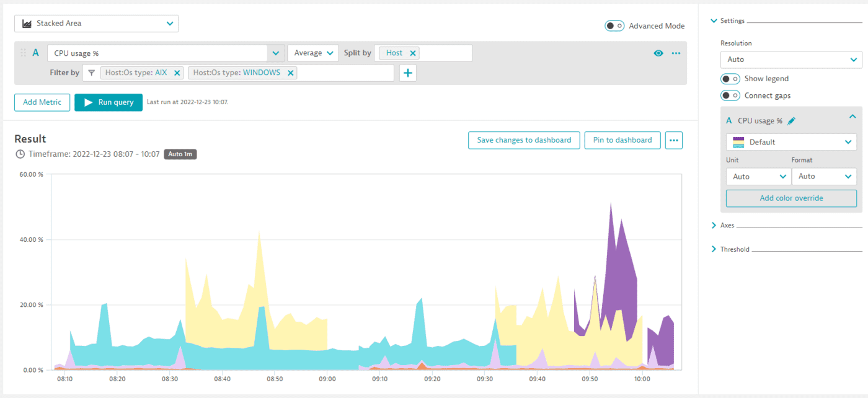Click the plus icon to add another filter
The image size is (868, 398).
(x=406, y=73)
